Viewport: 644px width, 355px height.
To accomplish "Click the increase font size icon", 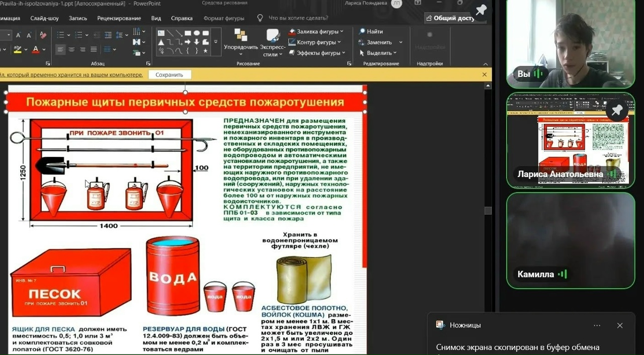I will pyautogui.click(x=18, y=35).
